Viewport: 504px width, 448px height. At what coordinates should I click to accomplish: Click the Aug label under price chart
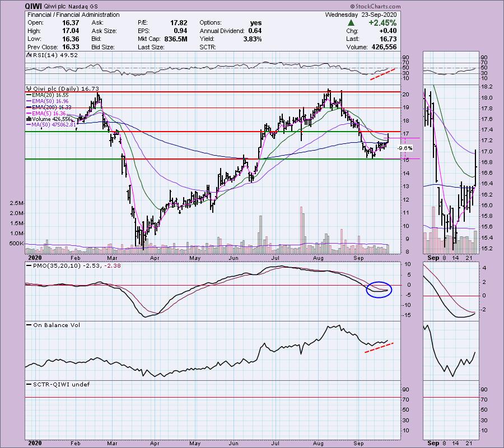318,258
